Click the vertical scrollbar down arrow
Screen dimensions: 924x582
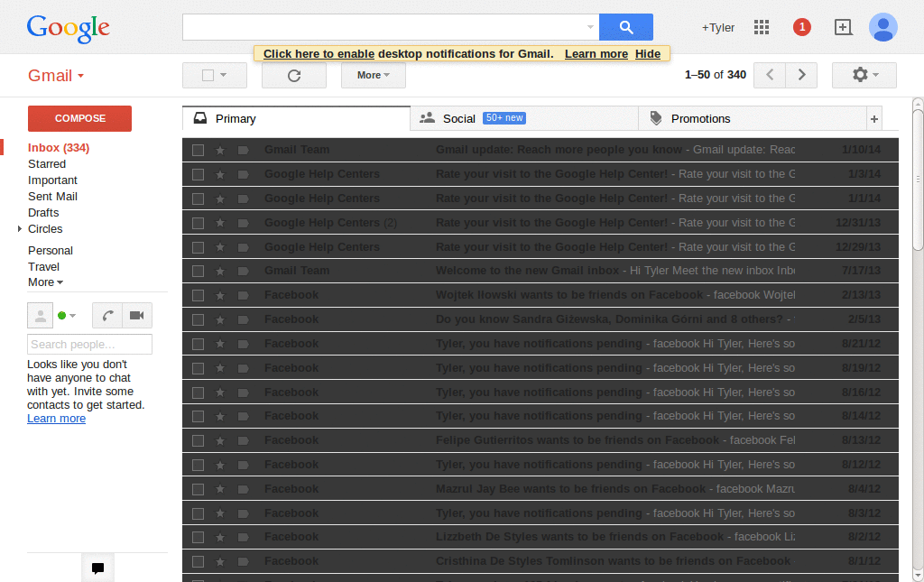click(x=918, y=575)
